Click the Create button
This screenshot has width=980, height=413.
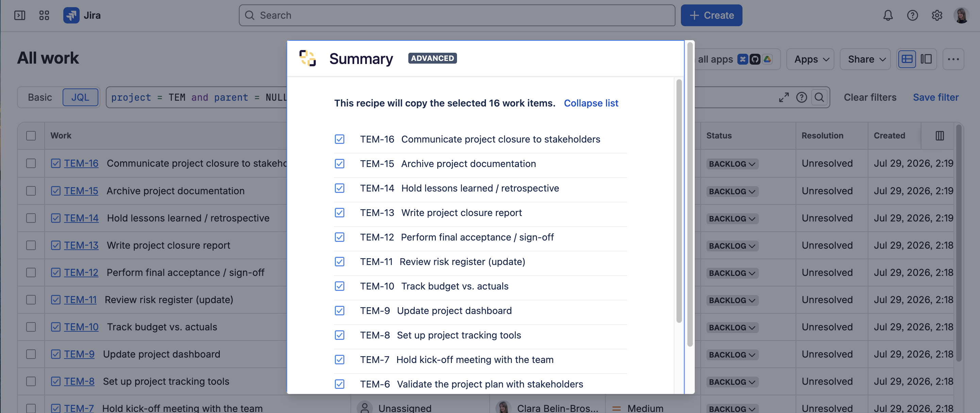(712, 15)
